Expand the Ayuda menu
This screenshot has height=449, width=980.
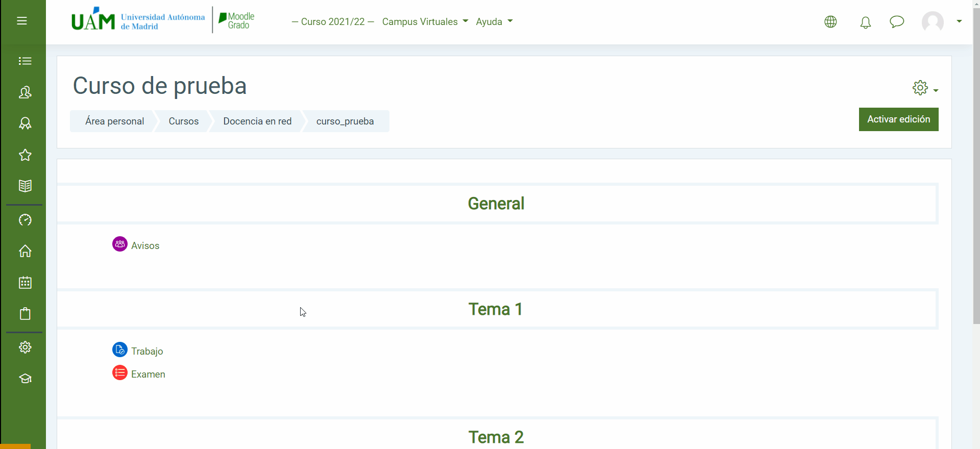point(494,22)
